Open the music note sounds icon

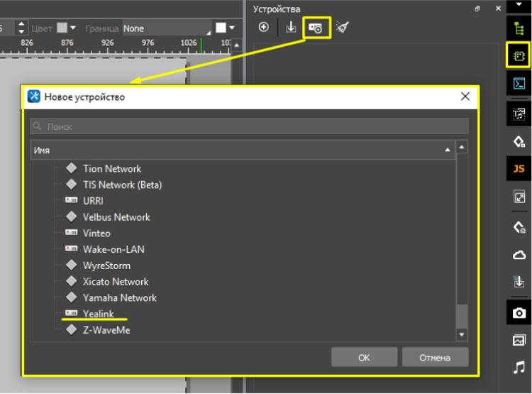pyautogui.click(x=519, y=368)
